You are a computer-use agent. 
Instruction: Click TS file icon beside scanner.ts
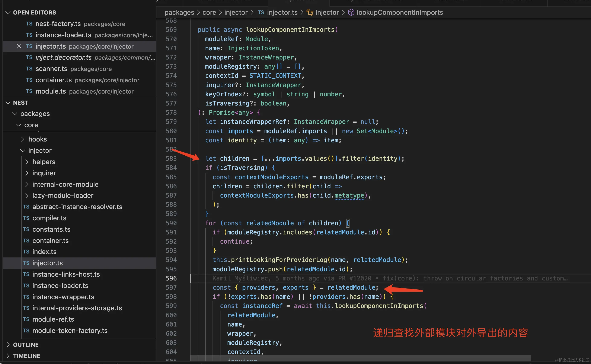[x=29, y=69]
